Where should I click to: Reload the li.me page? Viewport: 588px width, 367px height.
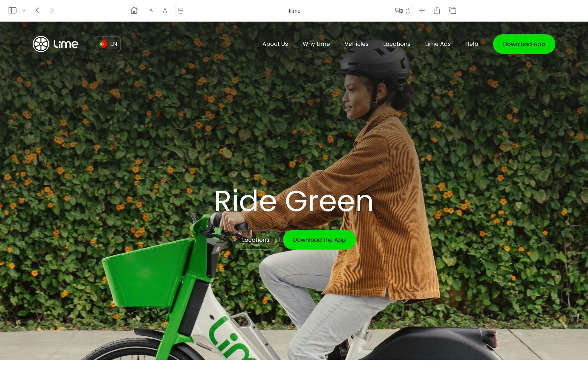pos(408,11)
